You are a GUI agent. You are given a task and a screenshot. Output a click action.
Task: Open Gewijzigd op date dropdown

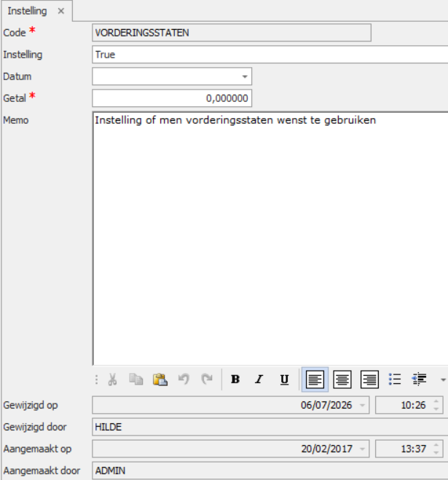pos(363,405)
